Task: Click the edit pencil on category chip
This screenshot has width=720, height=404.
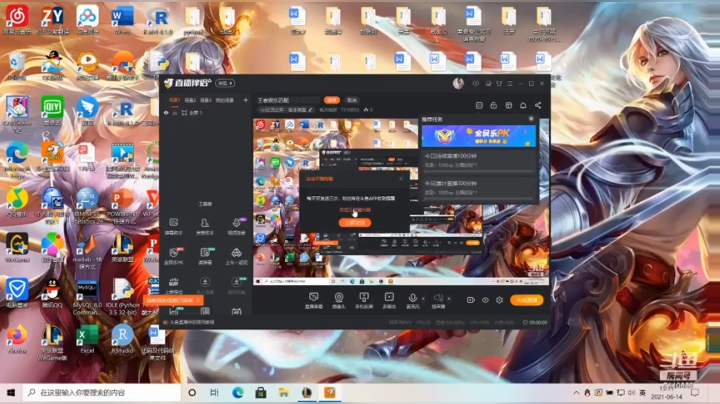Action: 311,110
